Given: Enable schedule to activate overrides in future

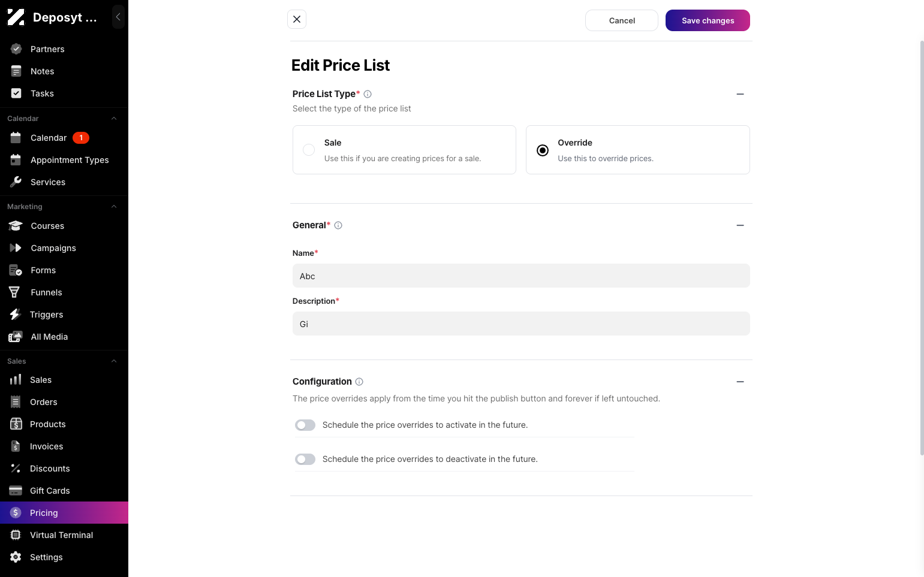Looking at the screenshot, I should tap(305, 425).
